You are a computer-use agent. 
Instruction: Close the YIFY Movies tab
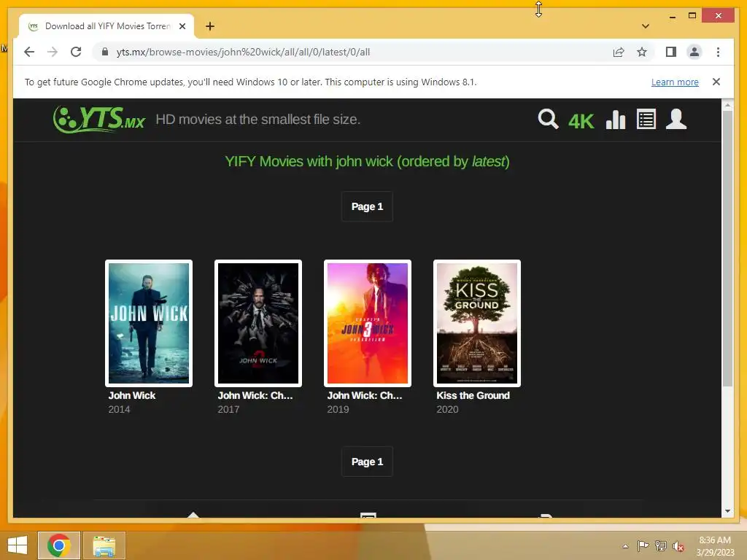coord(182,26)
